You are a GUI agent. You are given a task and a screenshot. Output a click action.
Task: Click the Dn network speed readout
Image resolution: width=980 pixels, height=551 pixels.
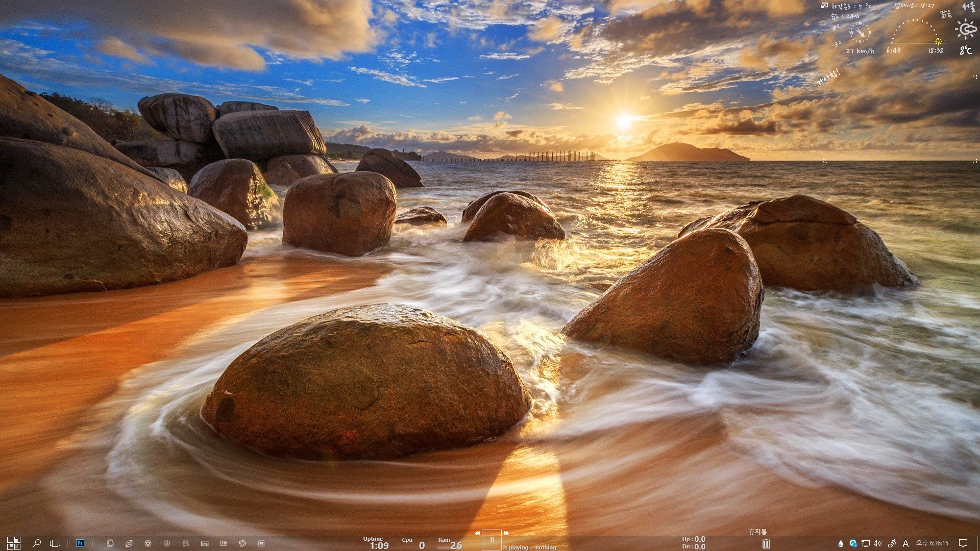click(x=694, y=546)
